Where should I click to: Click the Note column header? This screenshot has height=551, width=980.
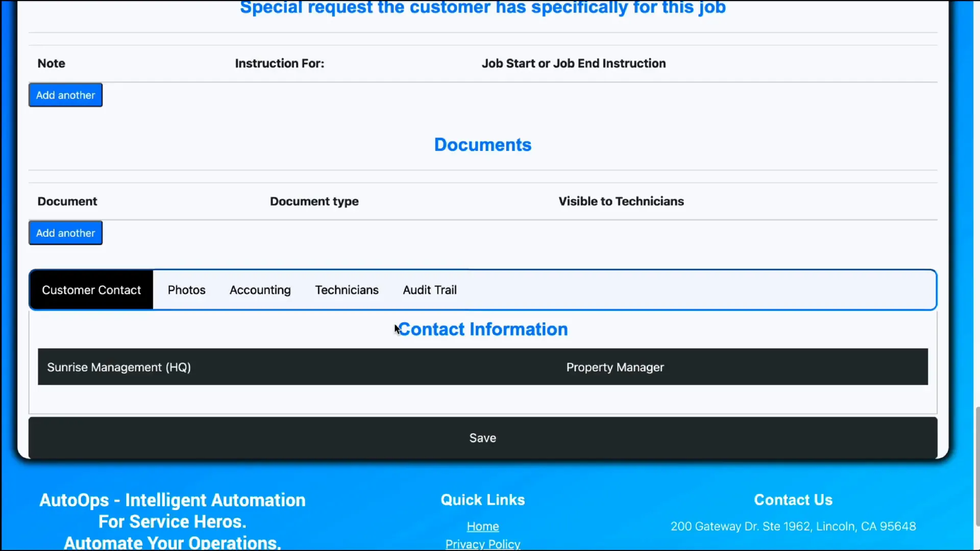pyautogui.click(x=51, y=63)
